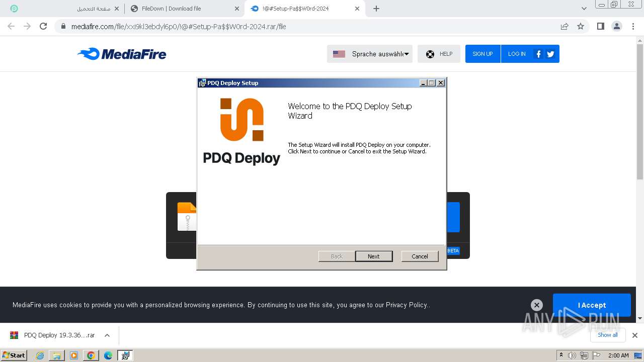The width and height of the screenshot is (644, 362).
Task: Click LOG IN on MediaFire
Action: tap(517, 54)
